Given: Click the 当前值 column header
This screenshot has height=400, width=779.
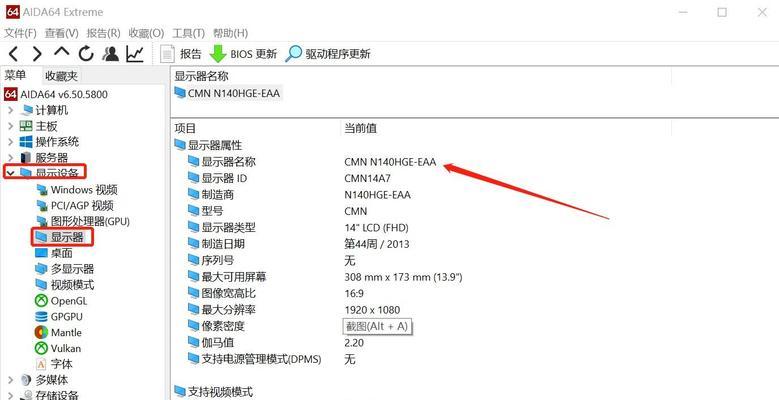Looking at the screenshot, I should (x=360, y=128).
